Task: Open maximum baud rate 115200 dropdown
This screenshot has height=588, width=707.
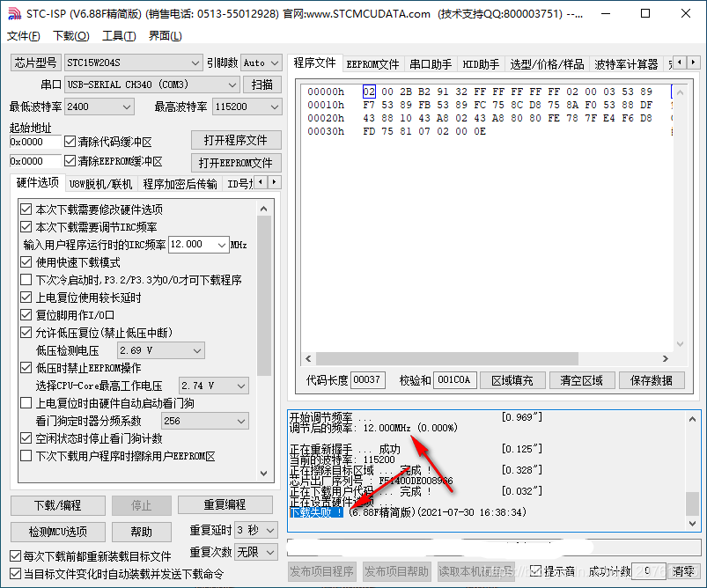Action: (247, 107)
